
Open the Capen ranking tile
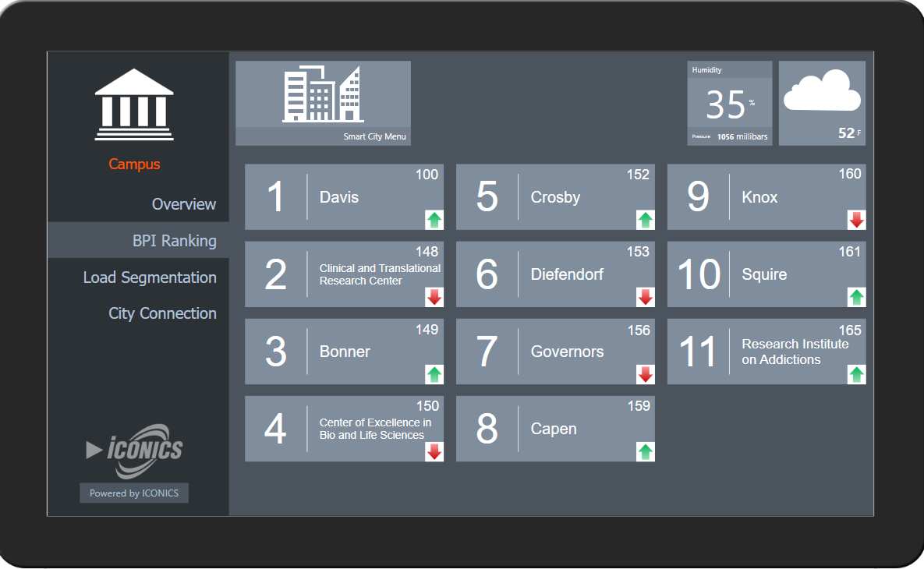tap(554, 429)
